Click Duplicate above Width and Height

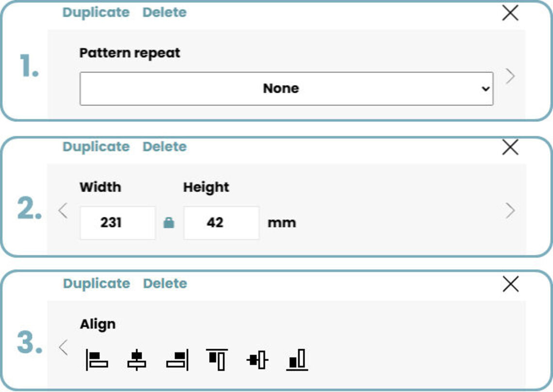96,147
